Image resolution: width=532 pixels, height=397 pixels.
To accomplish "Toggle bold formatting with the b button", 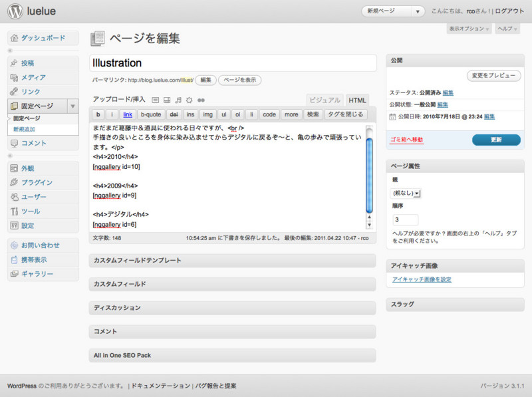I will point(97,114).
